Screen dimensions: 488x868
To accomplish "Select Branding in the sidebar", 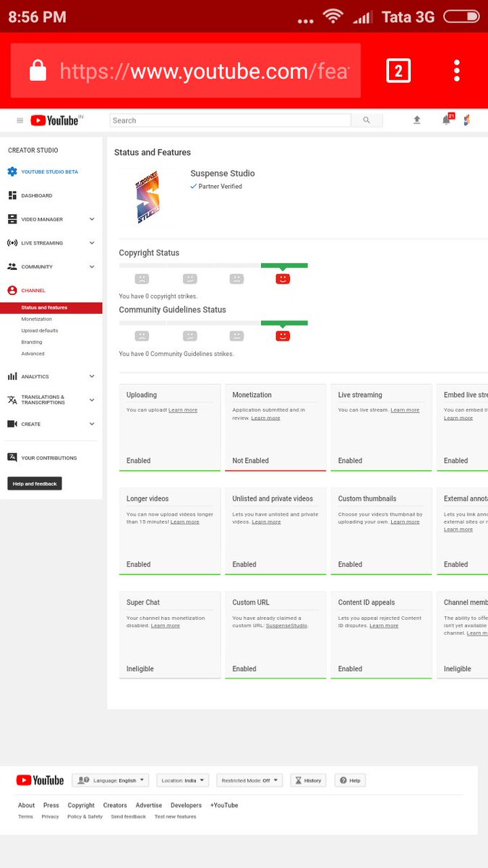I will point(32,342).
